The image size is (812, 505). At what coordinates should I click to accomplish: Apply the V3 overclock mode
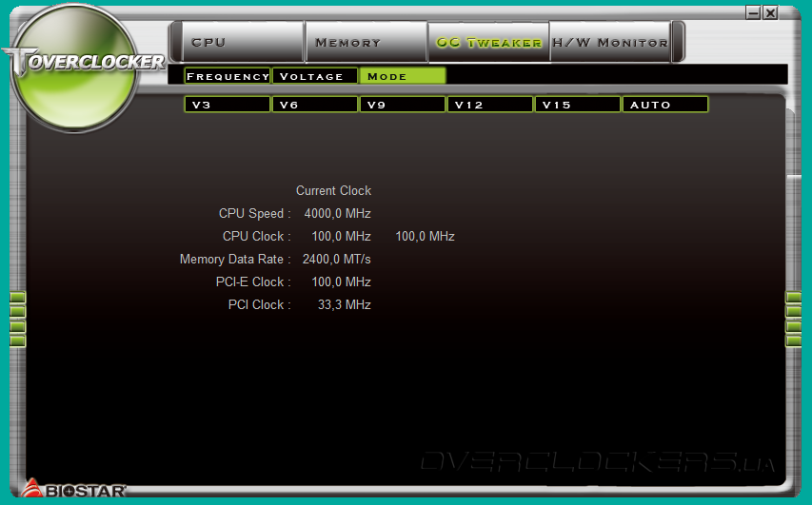tap(228, 105)
